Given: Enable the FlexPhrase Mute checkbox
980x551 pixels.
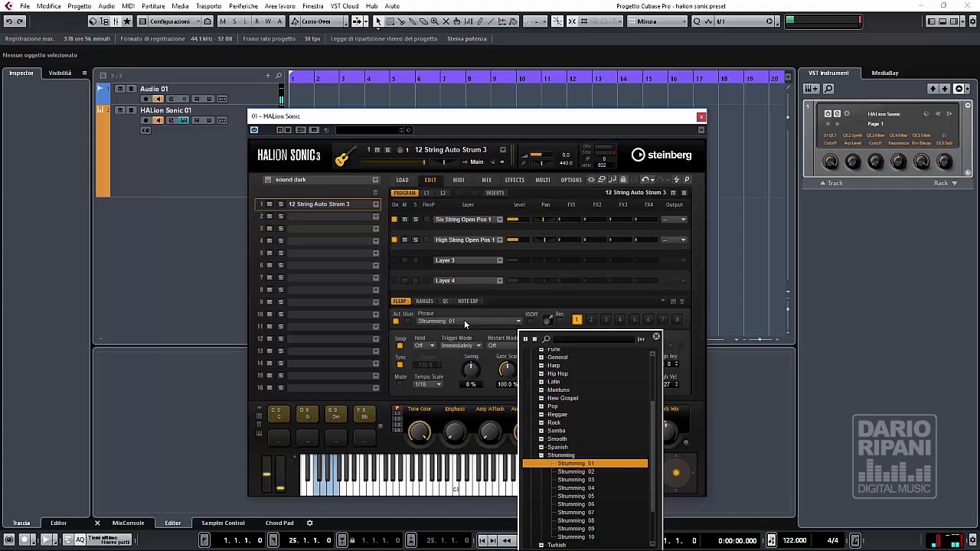Looking at the screenshot, I should 400,384.
